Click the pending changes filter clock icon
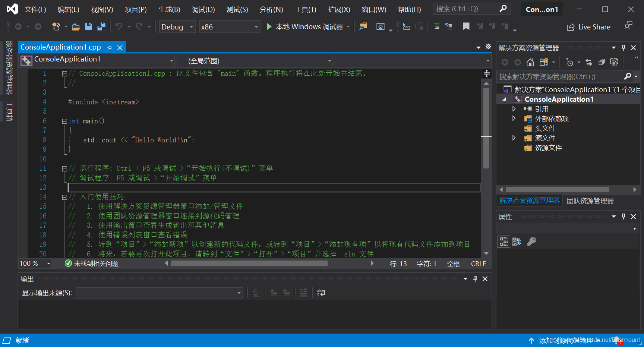Screen dimensions: 644x347 coord(569,62)
